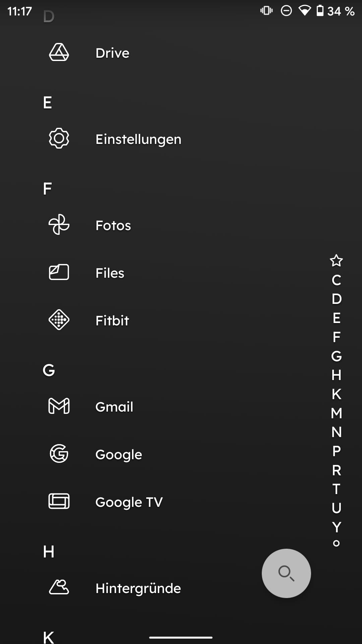
Task: Jump to letter Y in side index
Action: [337, 527]
